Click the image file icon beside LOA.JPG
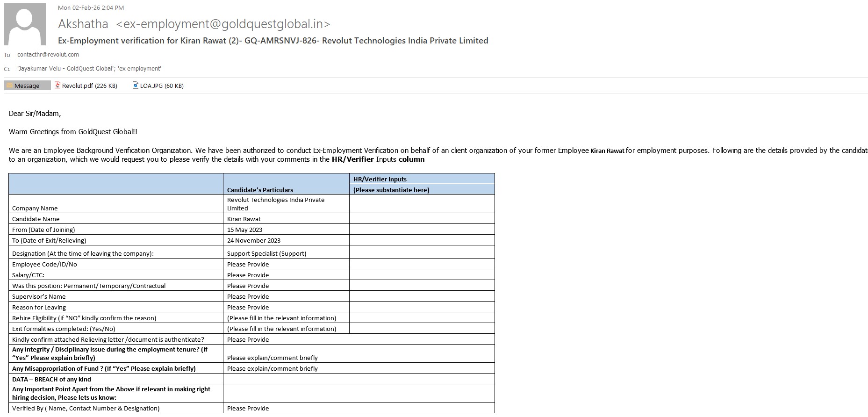Screen dimensions: 868x417 pos(136,86)
